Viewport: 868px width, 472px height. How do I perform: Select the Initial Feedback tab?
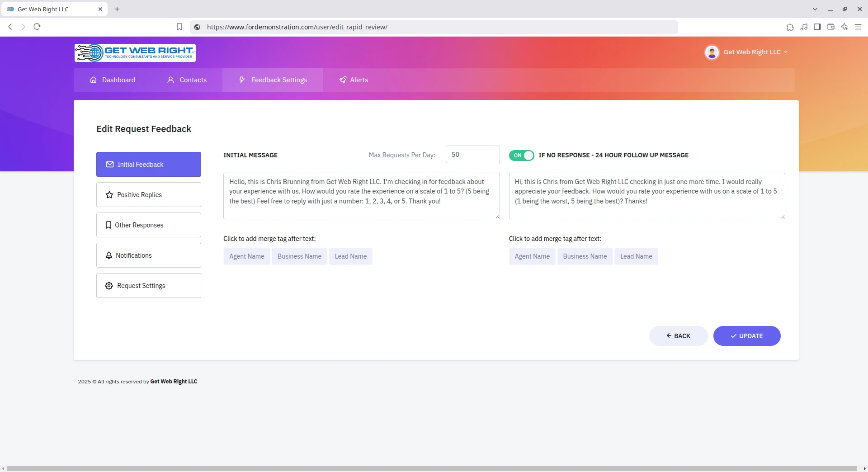click(x=149, y=165)
